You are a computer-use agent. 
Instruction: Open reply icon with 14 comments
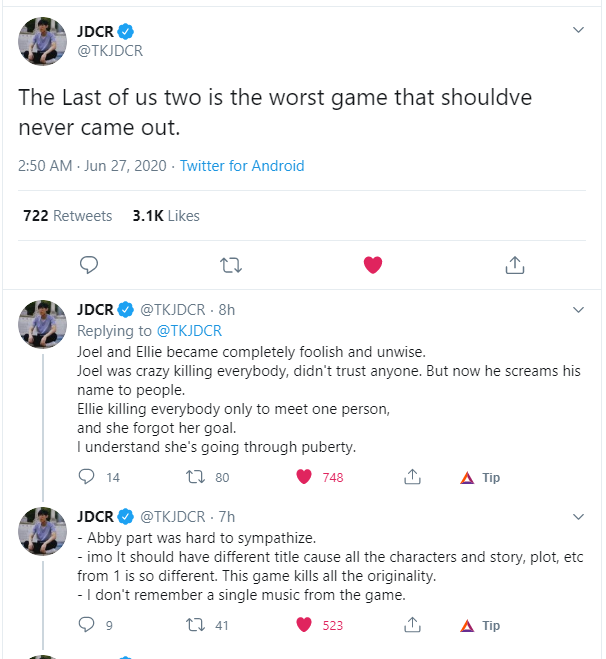(x=87, y=477)
